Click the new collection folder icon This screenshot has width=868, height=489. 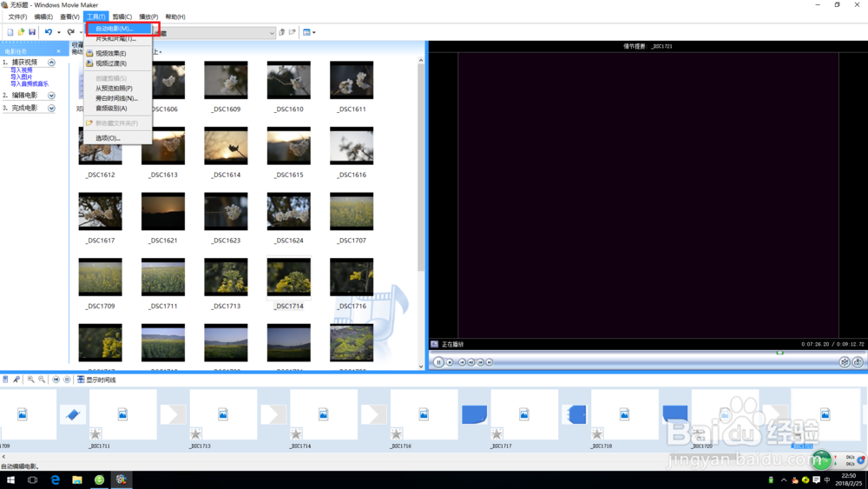[x=293, y=32]
